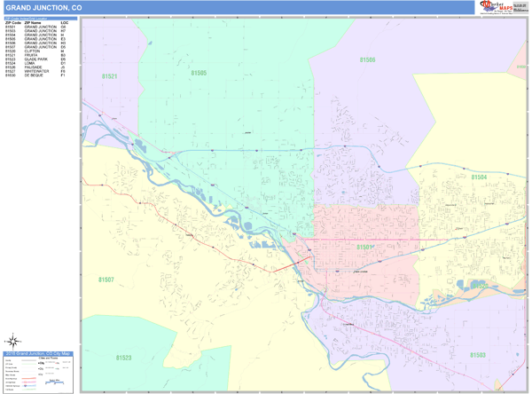Click the 81504 label on the map
This screenshot has width=532, height=394.
(479, 177)
